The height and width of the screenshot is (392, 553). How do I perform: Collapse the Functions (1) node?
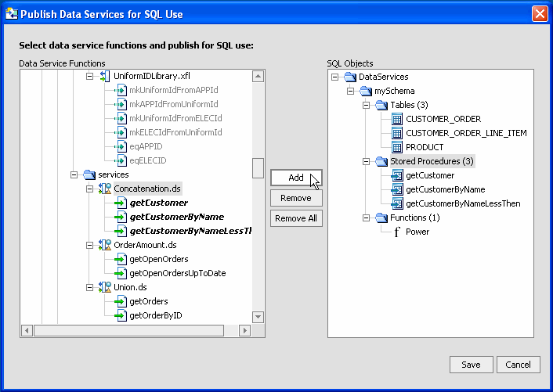366,218
